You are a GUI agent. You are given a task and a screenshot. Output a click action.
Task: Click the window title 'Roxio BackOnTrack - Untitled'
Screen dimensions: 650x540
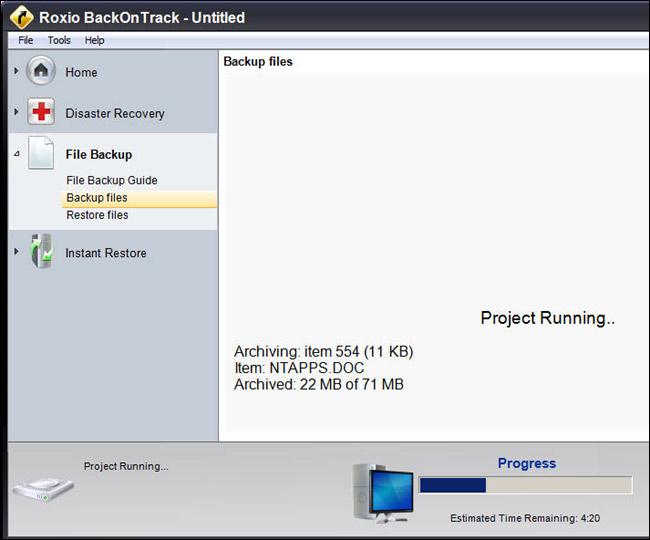[142, 18]
